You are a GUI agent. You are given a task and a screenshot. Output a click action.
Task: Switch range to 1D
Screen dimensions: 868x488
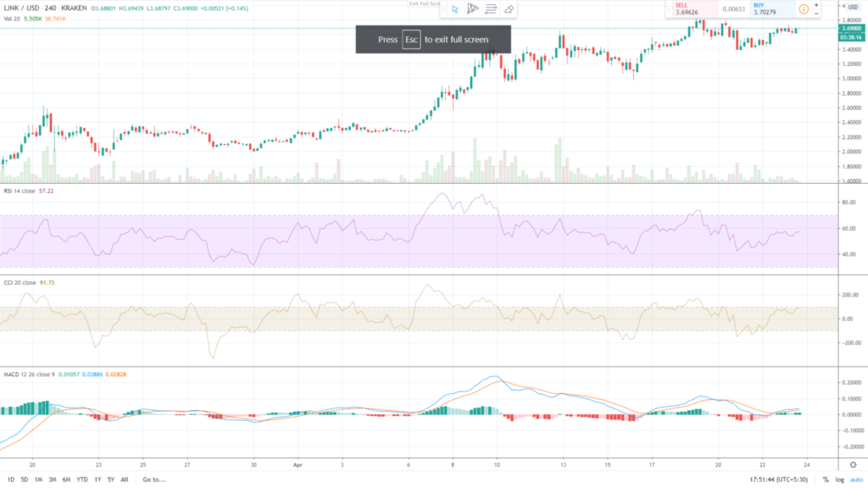(11, 479)
